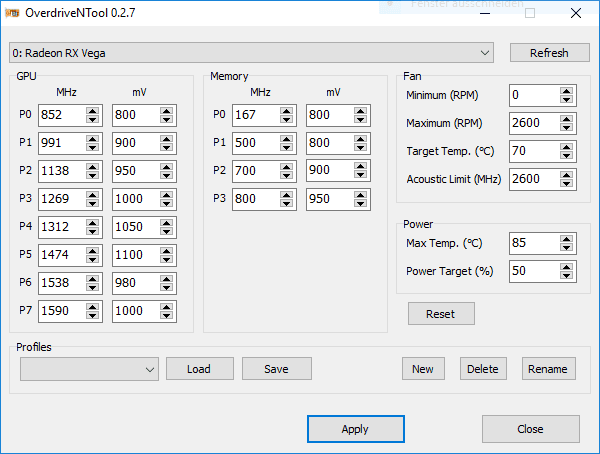Decrease GPU P2 MHz with down arrow

pos(92,175)
